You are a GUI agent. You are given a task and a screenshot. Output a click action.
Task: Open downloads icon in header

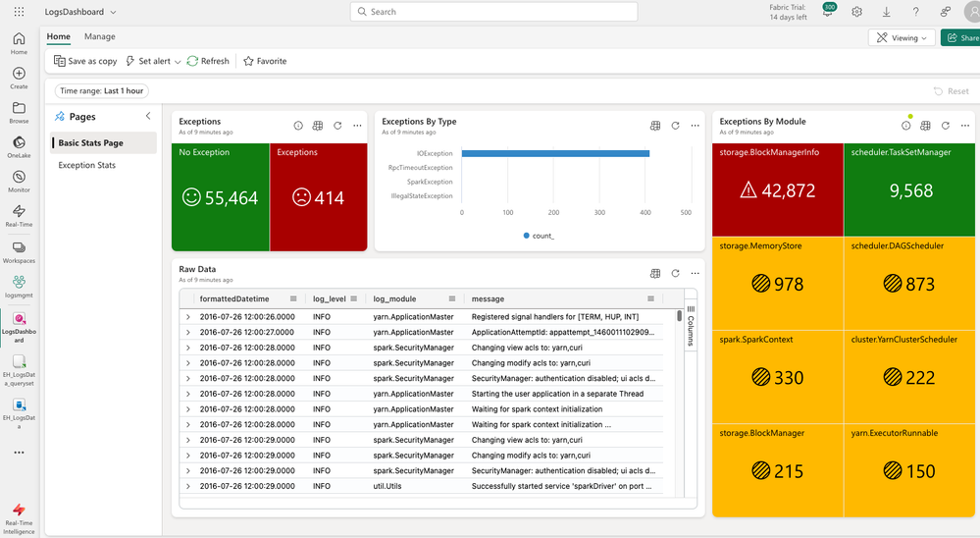pos(886,11)
